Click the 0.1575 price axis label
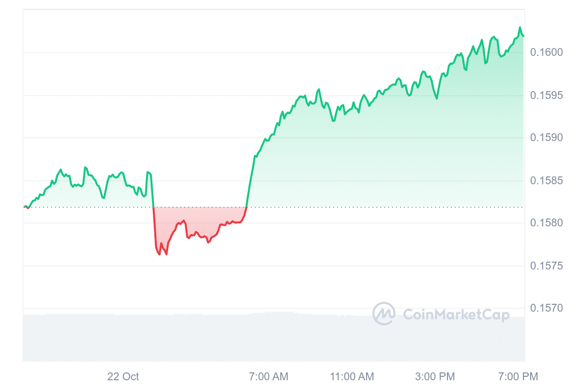Screen dimensions: 588x392 pos(547,266)
